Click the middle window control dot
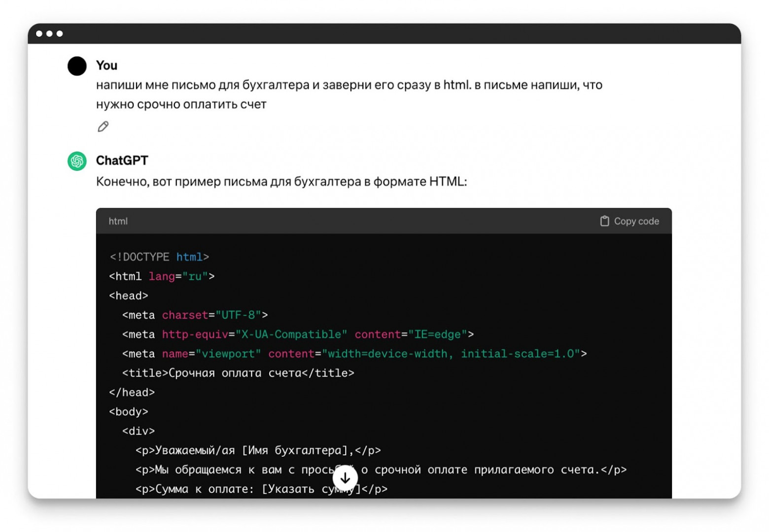 49,33
